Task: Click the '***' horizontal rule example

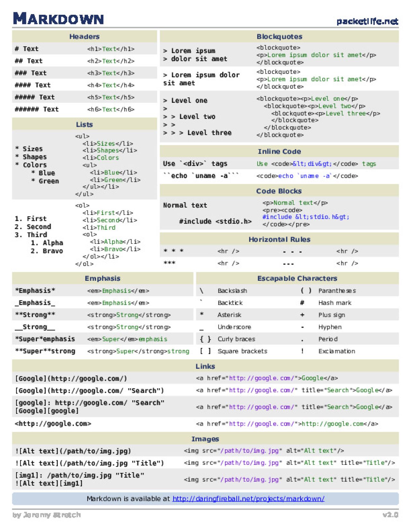Action: pyautogui.click(x=169, y=263)
